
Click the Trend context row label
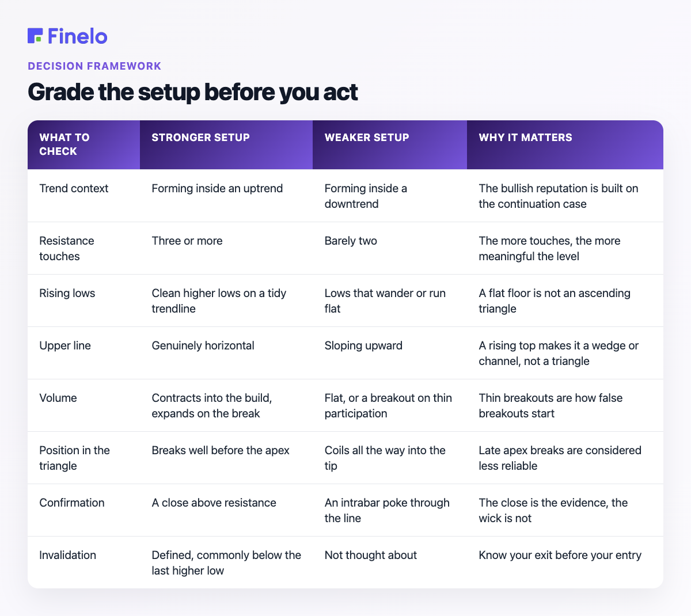pyautogui.click(x=74, y=188)
